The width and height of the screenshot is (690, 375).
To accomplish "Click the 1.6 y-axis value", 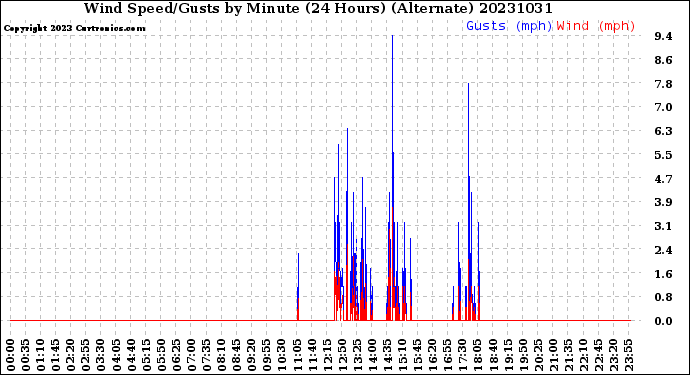I will [664, 274].
